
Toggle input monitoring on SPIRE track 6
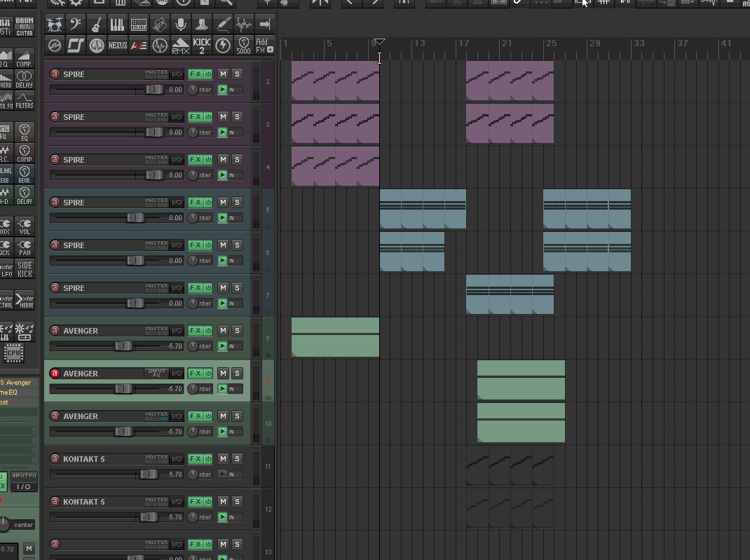pos(222,261)
